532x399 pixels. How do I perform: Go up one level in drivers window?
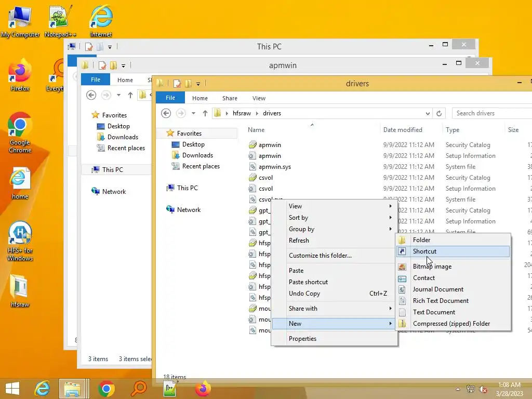click(x=205, y=113)
